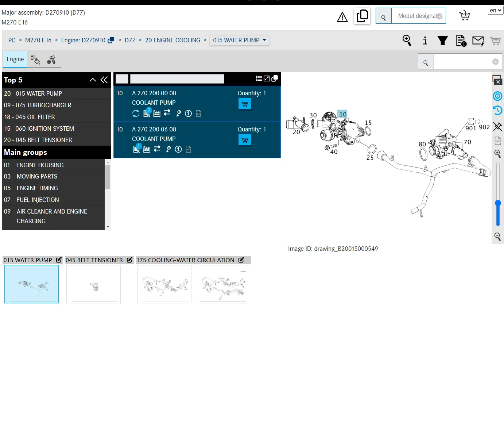Click the copy documents icon in header

[363, 16]
